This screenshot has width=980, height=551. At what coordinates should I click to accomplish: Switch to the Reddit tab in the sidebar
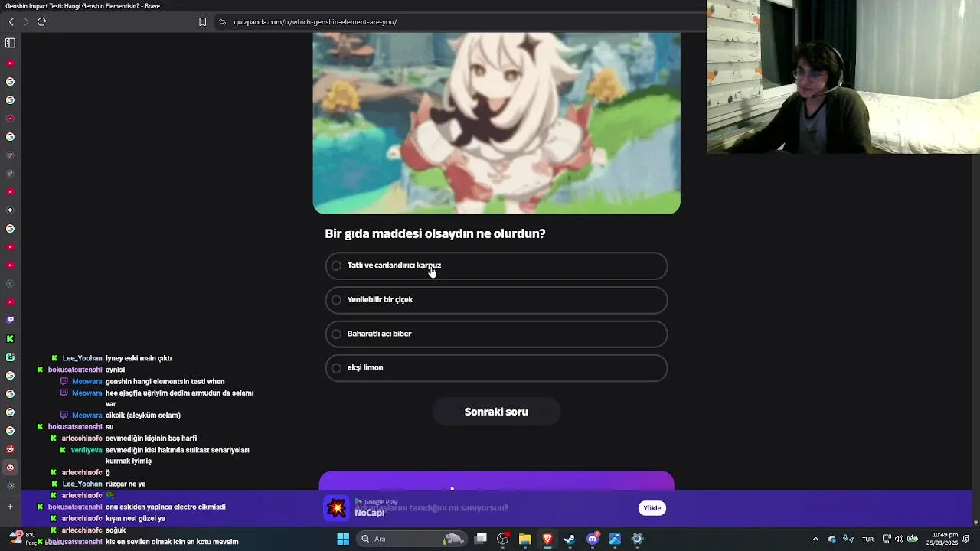(10, 448)
